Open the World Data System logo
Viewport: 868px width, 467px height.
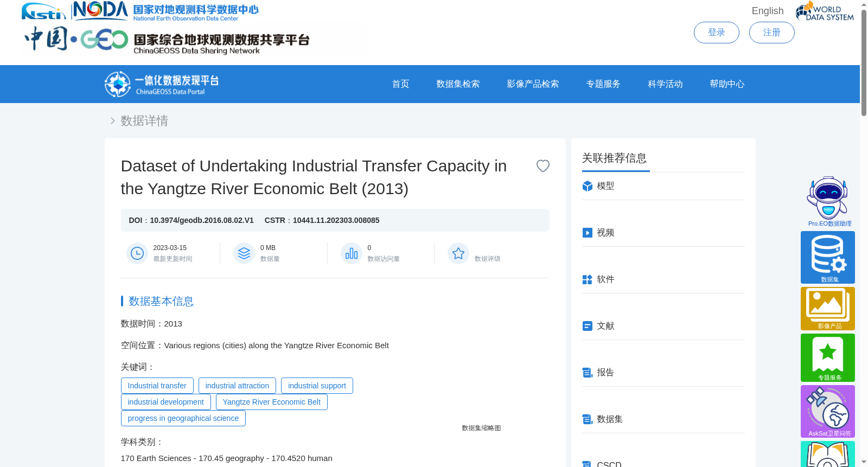(825, 11)
